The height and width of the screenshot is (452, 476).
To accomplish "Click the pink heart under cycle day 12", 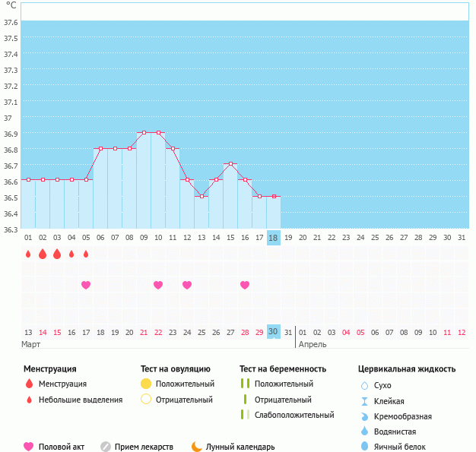I will point(187,285).
